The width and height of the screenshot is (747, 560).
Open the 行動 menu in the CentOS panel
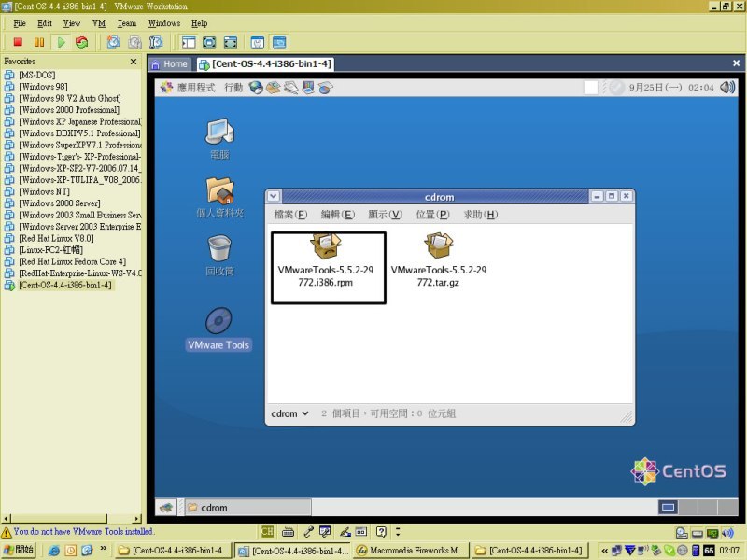coord(233,88)
